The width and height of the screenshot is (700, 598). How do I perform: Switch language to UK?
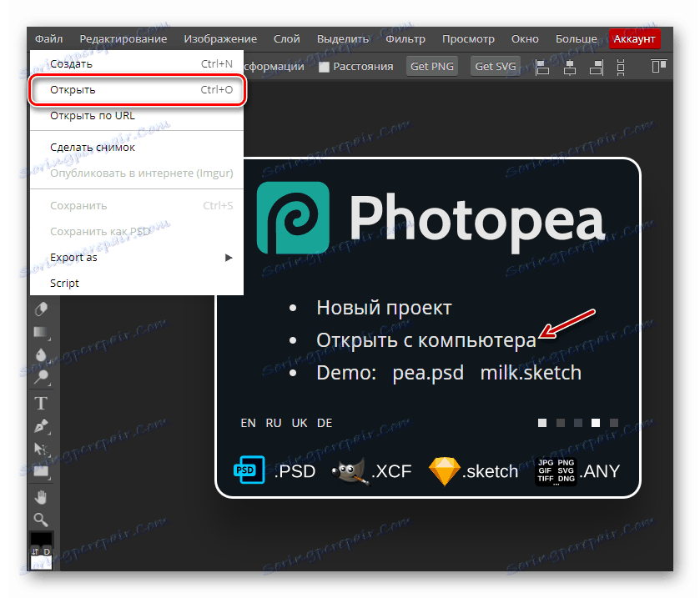(300, 423)
